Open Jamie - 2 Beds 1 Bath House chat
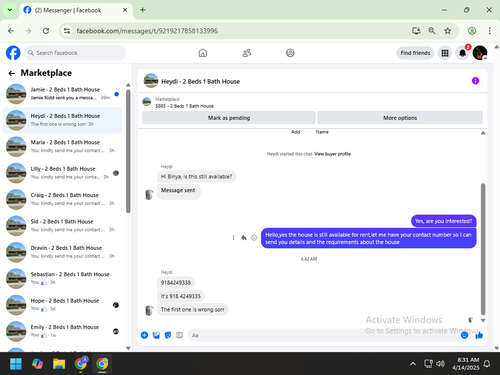 pos(62,94)
